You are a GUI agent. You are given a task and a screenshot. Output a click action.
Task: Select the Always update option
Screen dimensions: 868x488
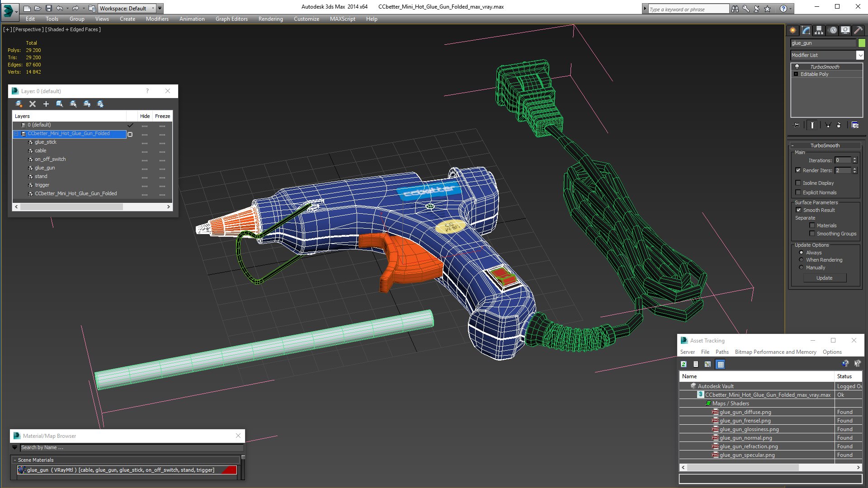pyautogui.click(x=802, y=253)
